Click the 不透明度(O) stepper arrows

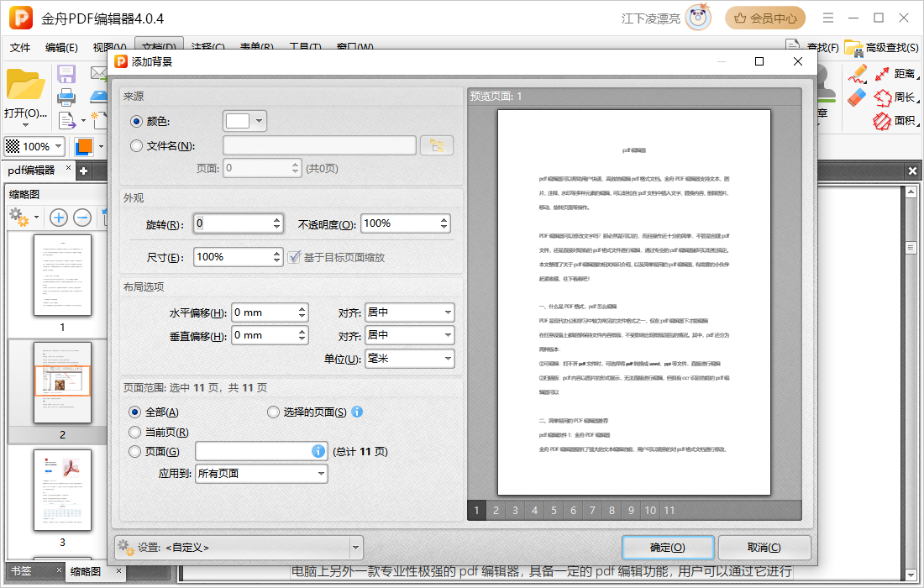point(444,223)
